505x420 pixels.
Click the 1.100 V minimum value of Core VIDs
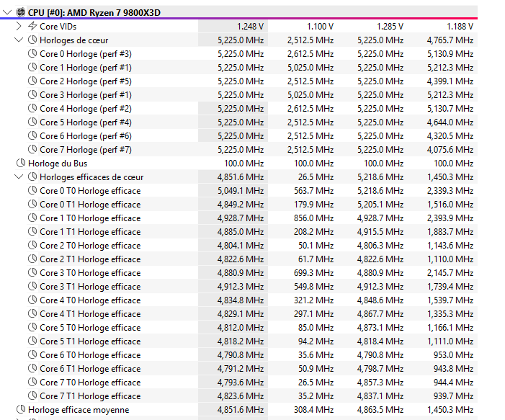click(320, 27)
